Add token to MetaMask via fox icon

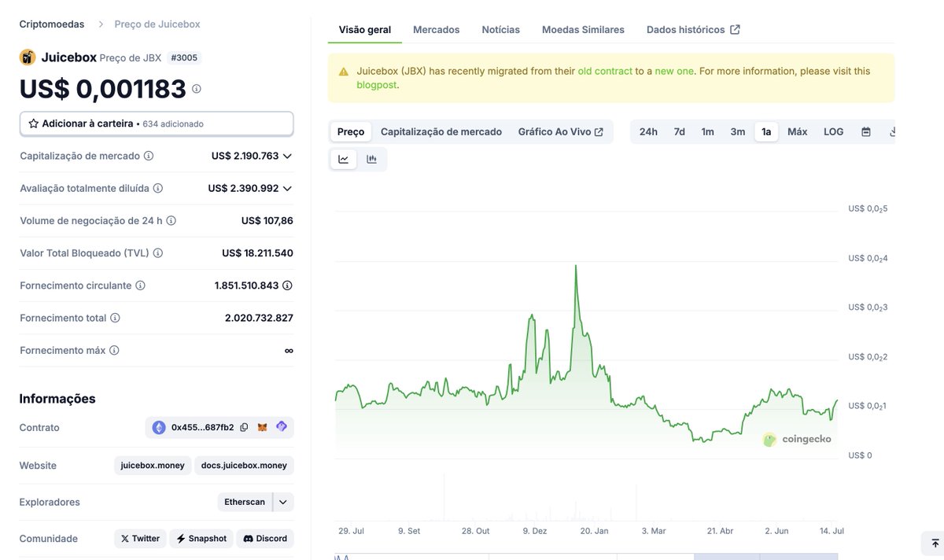263,427
